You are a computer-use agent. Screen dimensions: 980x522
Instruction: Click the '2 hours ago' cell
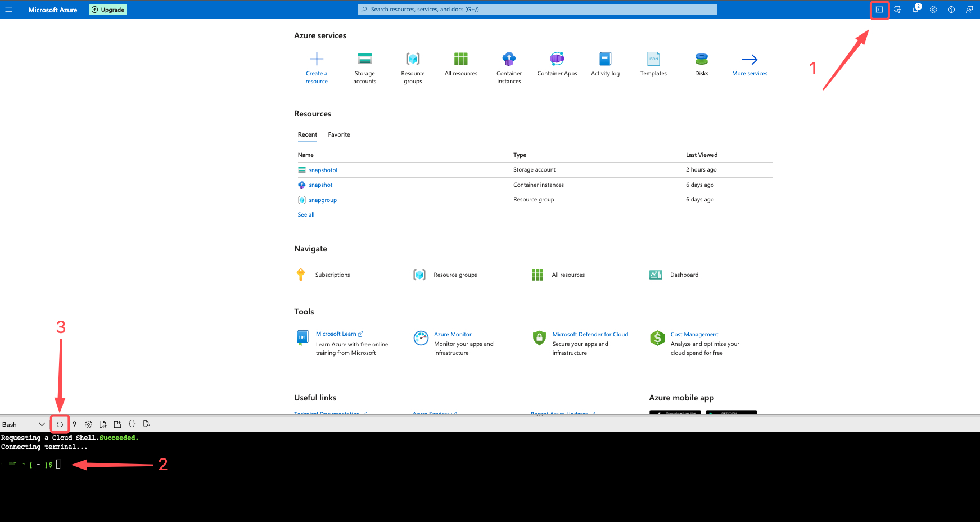pyautogui.click(x=701, y=169)
